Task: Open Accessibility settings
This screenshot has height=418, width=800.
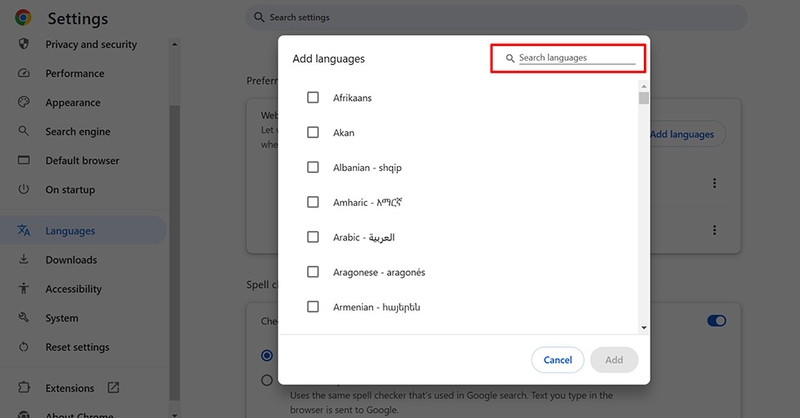Action: point(73,289)
